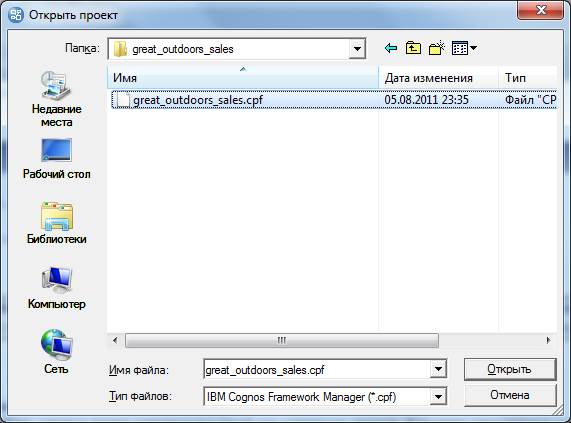The height and width of the screenshot is (423, 571).
Task: Click the horizontal scrollbar thumb
Action: 282,340
